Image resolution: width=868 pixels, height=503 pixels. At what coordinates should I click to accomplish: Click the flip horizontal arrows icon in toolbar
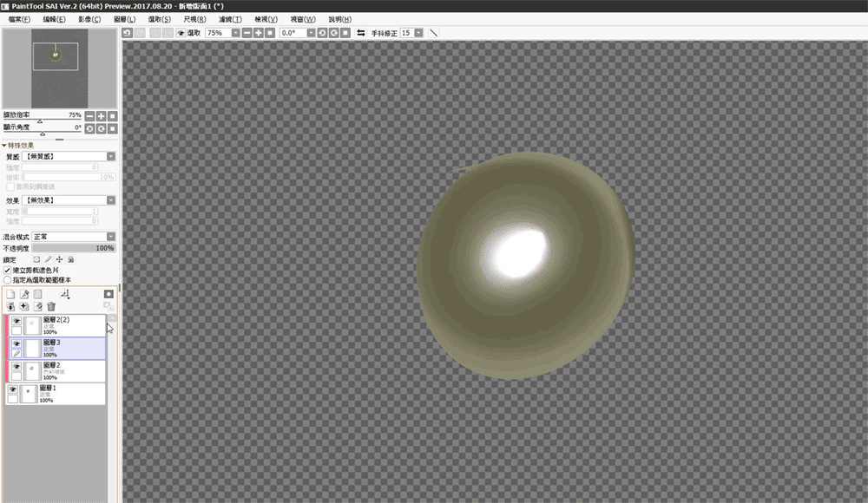[361, 32]
